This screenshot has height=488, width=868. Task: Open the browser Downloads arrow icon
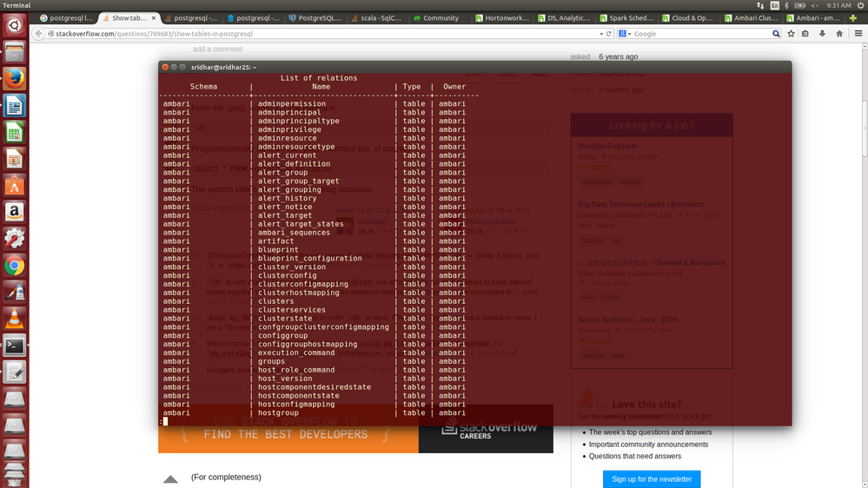pos(822,34)
